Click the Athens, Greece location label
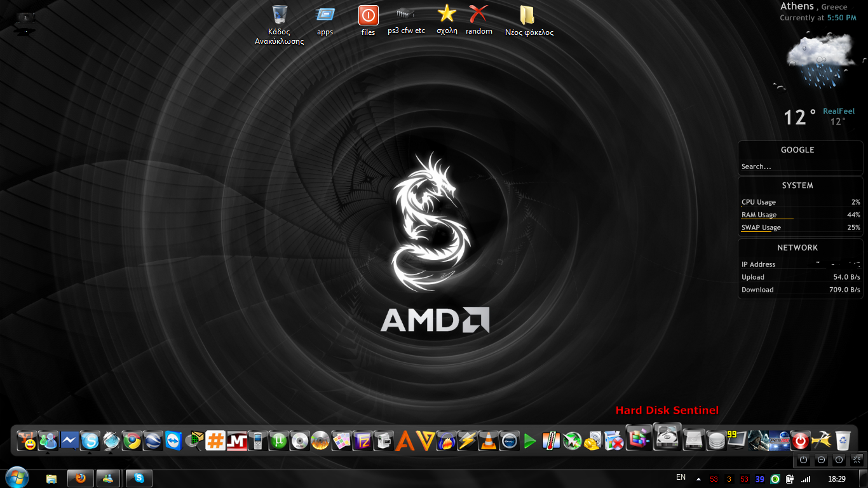 pos(814,6)
